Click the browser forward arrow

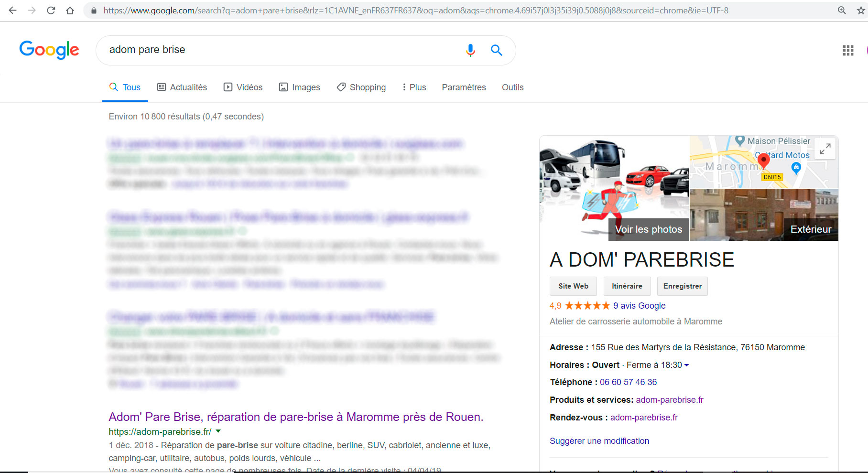pos(32,10)
